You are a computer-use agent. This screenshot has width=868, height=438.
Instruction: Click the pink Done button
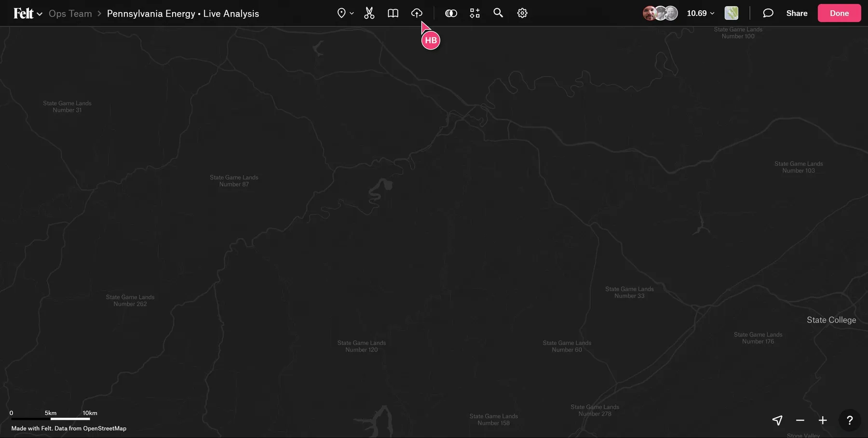click(x=839, y=13)
